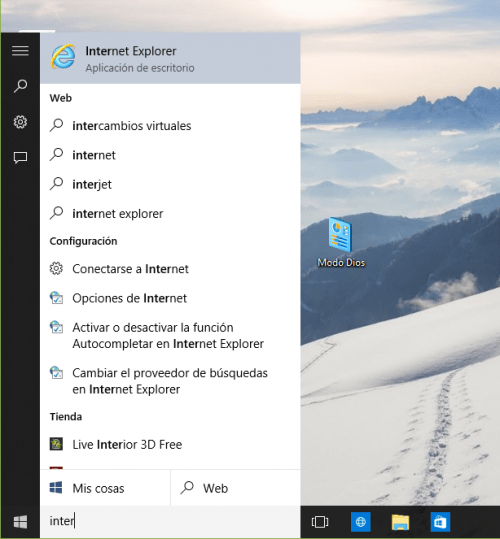Launch the Internet Explorer best match result
Image resolution: width=500 pixels, height=539 pixels.
tap(170, 58)
